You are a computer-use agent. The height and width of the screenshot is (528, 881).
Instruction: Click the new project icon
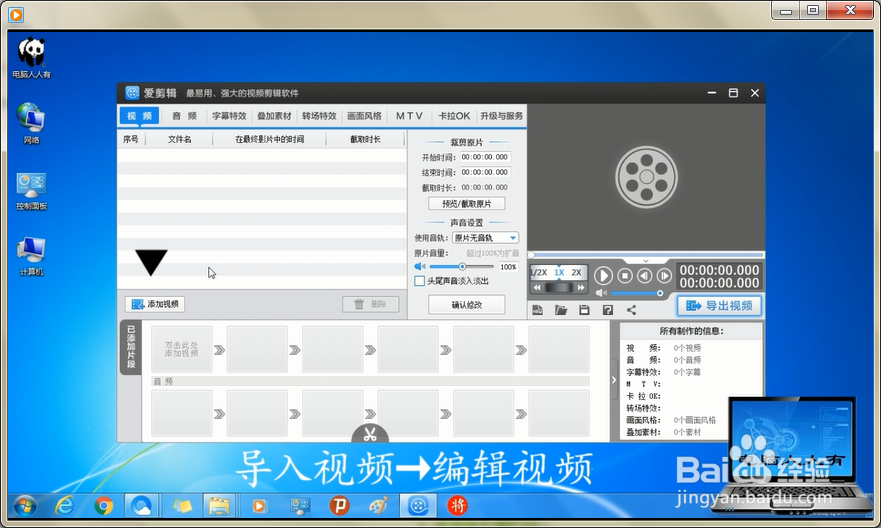[538, 310]
